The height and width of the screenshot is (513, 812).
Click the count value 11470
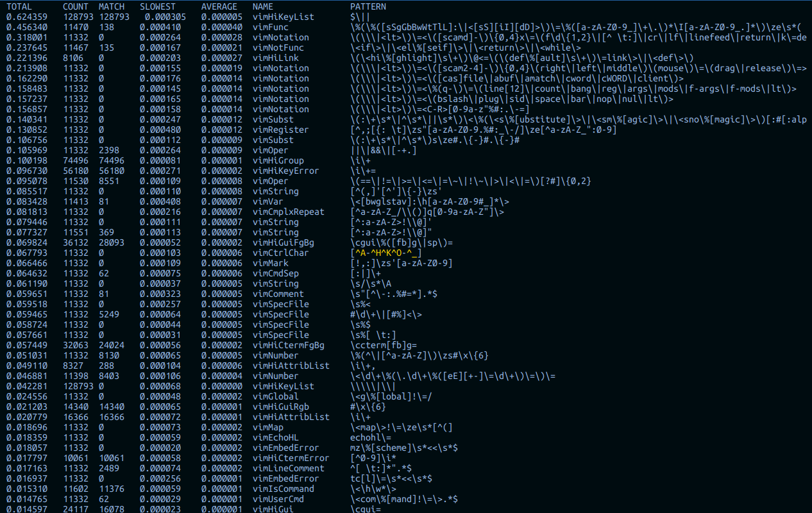click(76, 27)
